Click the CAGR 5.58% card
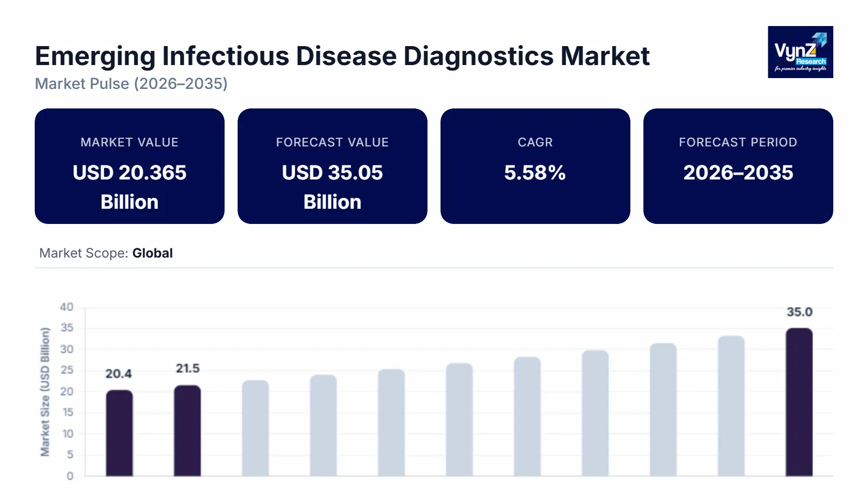Image resolution: width=868 pixels, height=488 pixels. pos(535,166)
